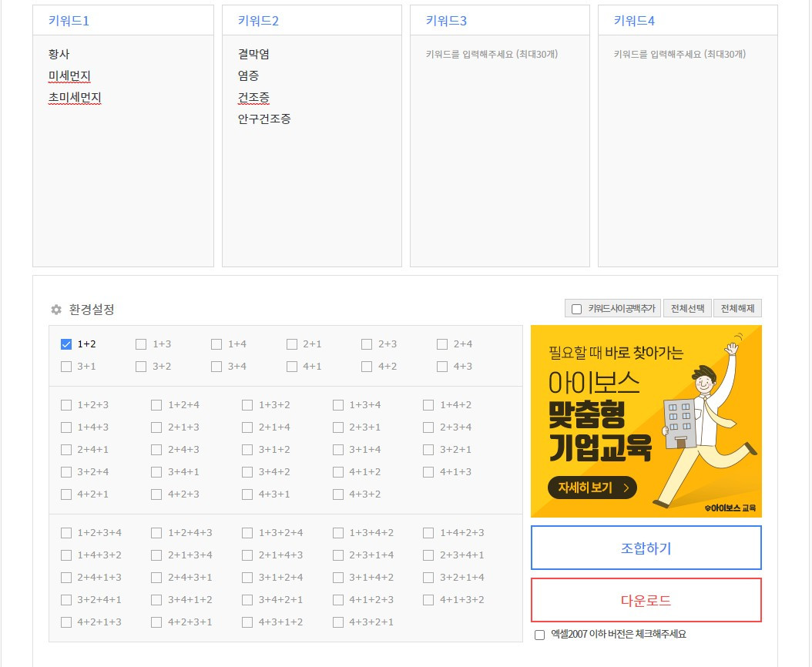Click the 전체해제 button
The image size is (812, 667).
(x=737, y=309)
